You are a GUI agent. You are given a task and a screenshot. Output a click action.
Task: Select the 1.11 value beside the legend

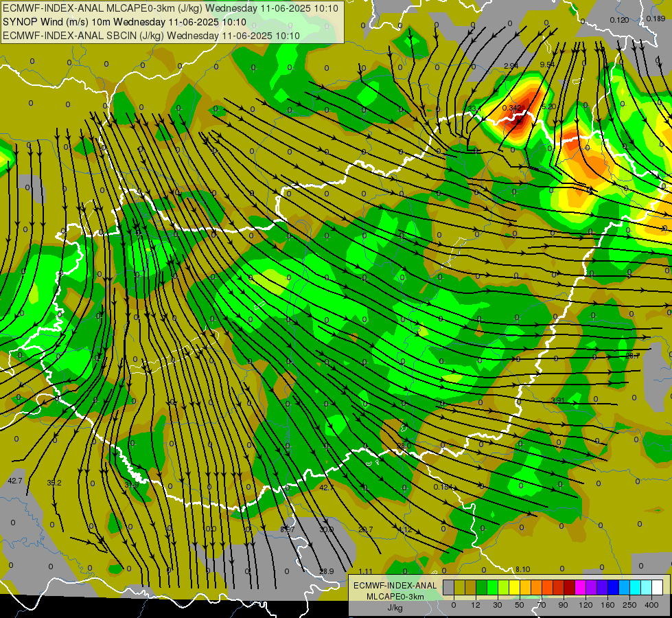click(x=365, y=571)
